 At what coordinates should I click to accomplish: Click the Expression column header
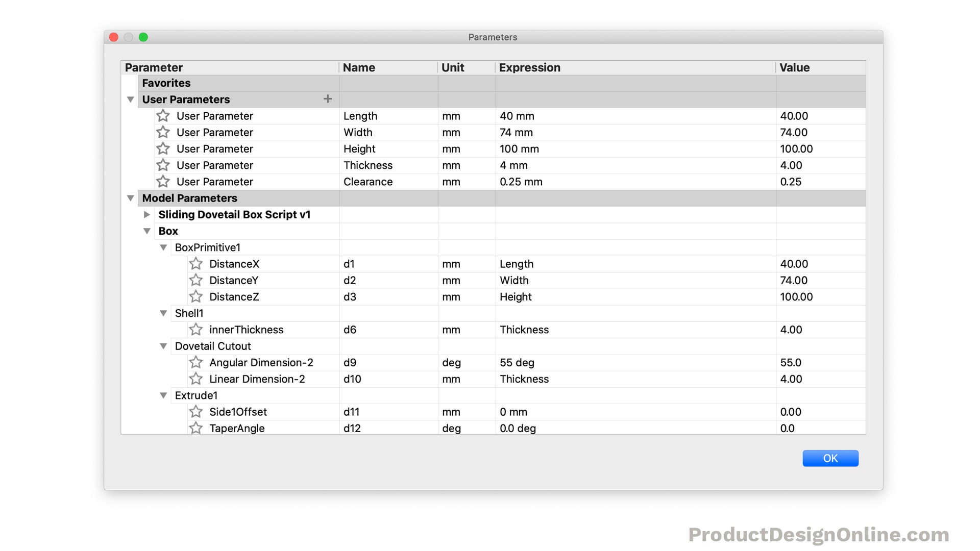tap(529, 68)
